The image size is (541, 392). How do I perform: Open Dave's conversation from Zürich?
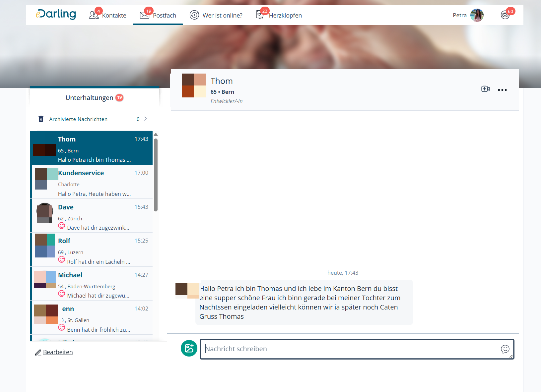point(92,216)
